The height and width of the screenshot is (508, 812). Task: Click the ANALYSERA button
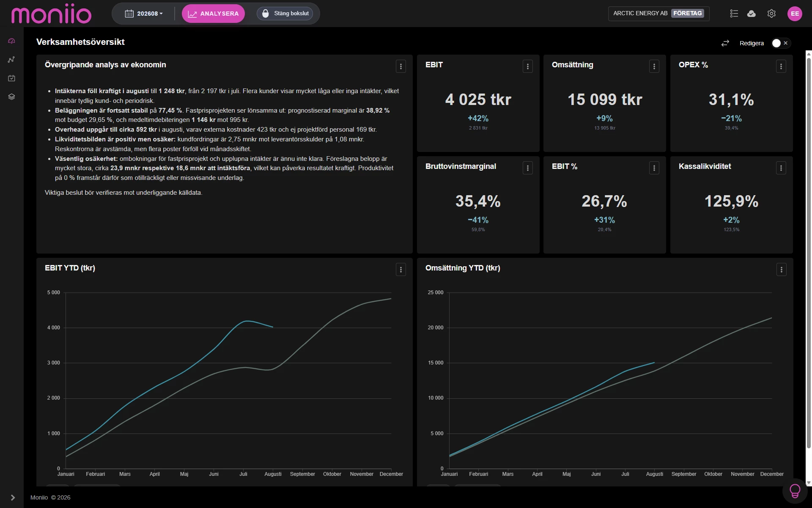[x=213, y=14]
